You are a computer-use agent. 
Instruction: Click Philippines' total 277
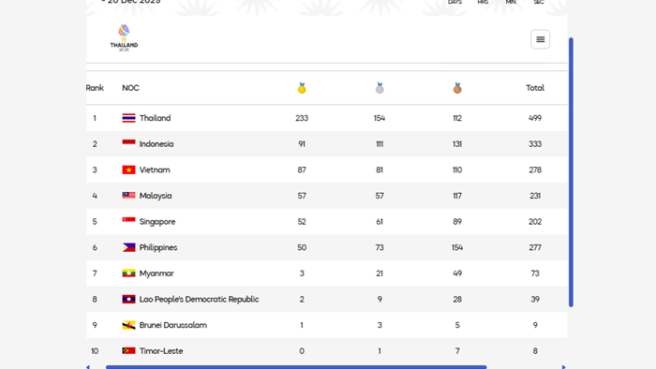pyautogui.click(x=535, y=248)
